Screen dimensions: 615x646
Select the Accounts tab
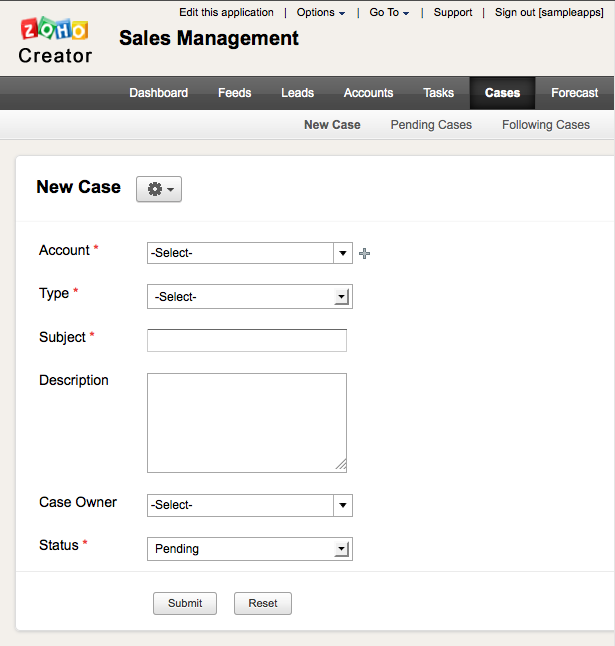click(x=368, y=93)
